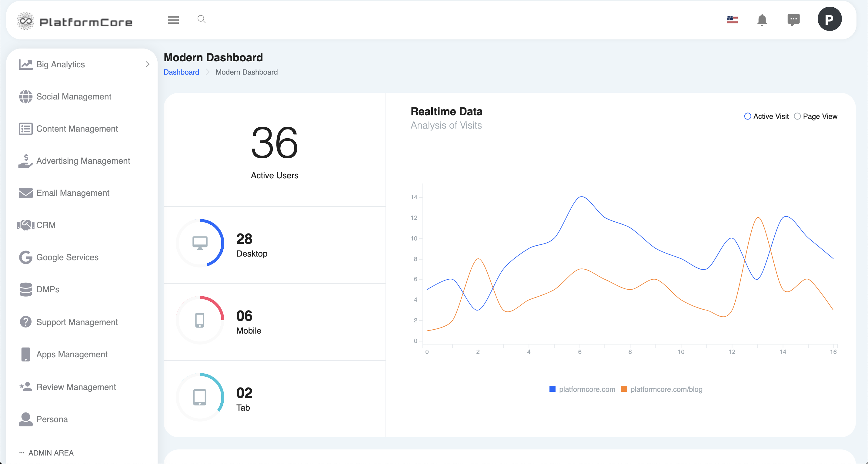Click the Google Services G icon
This screenshot has height=464, width=868.
[x=25, y=257]
